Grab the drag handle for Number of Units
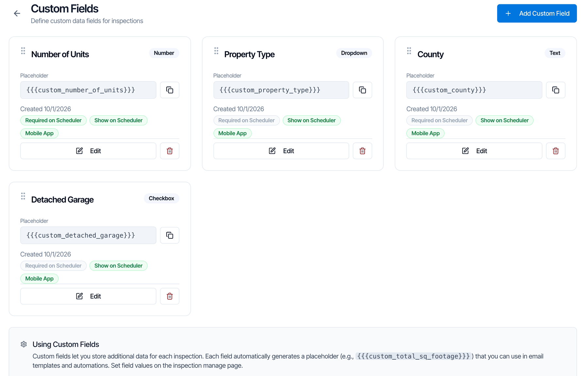The width and height of the screenshot is (588, 376). (23, 51)
